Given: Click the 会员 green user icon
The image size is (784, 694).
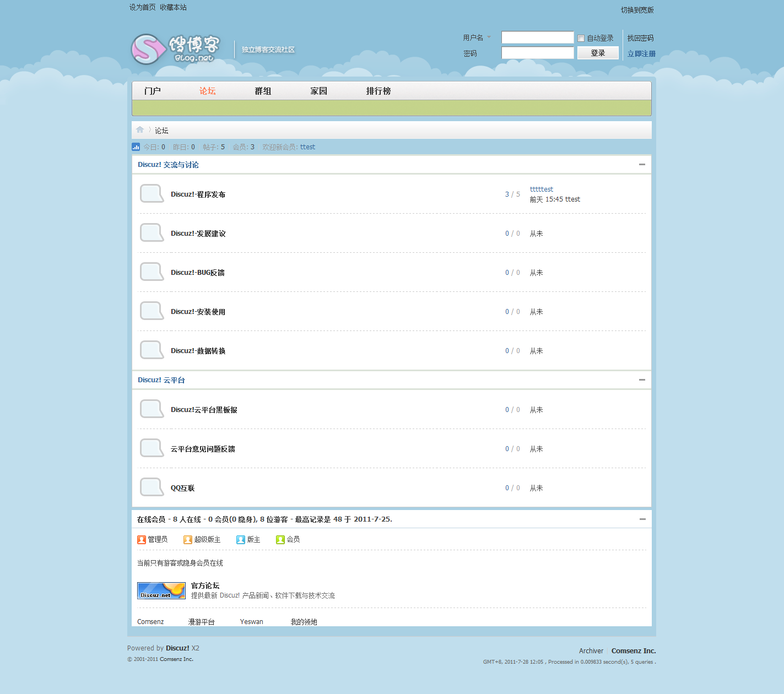Looking at the screenshot, I should point(280,540).
